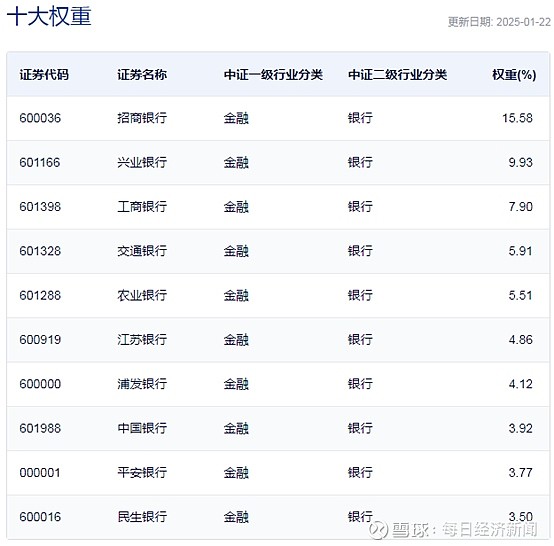Select security code 601328
Image resolution: width=554 pixels, height=546 pixels.
pos(40,251)
